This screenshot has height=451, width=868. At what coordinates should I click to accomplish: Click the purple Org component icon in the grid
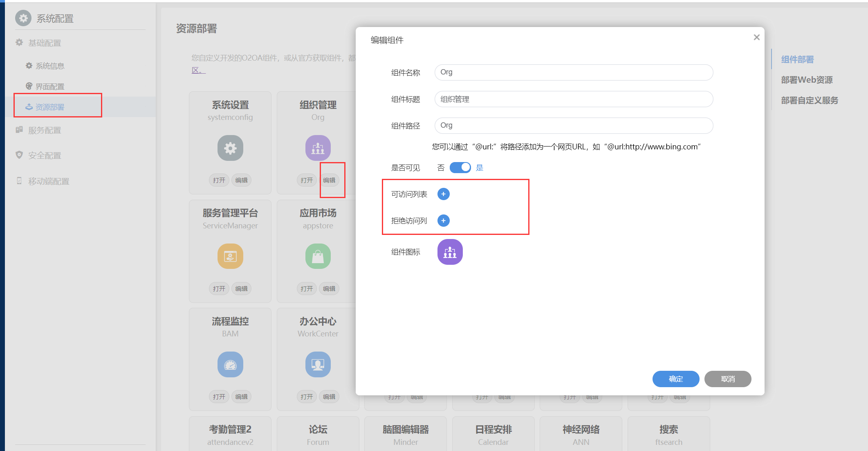coord(318,148)
